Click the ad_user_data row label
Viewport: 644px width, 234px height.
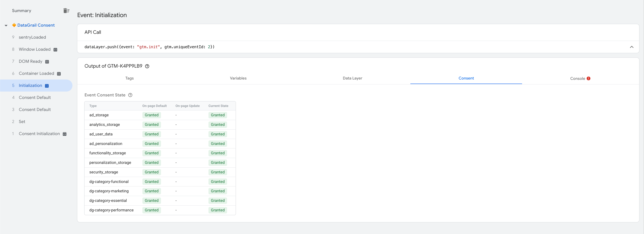(101, 134)
